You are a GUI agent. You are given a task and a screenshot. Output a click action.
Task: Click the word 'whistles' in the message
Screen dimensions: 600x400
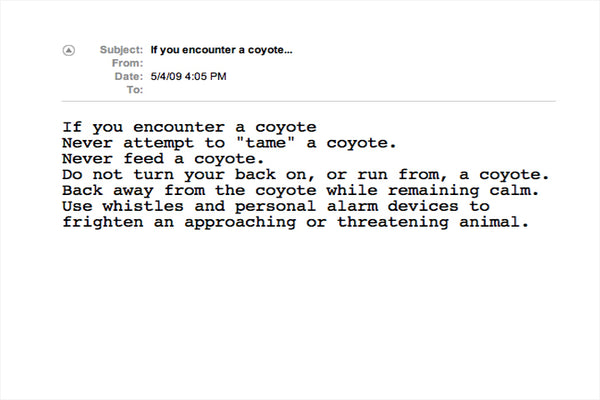point(143,206)
